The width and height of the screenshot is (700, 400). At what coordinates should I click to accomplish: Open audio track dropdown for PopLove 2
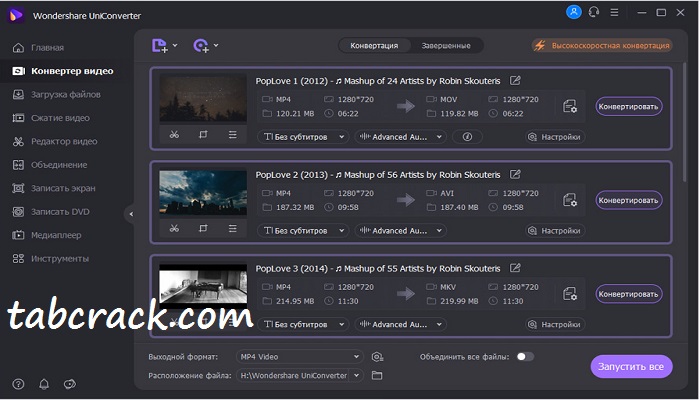point(400,230)
